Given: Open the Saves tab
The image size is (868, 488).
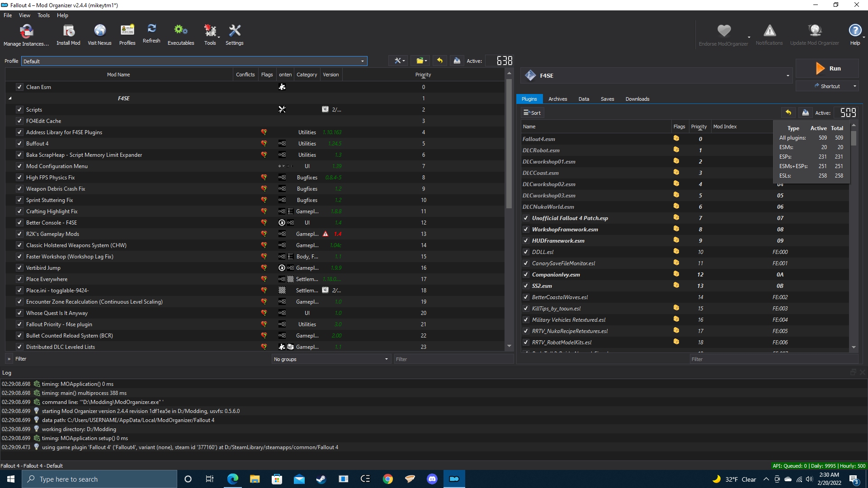Looking at the screenshot, I should 607,99.
